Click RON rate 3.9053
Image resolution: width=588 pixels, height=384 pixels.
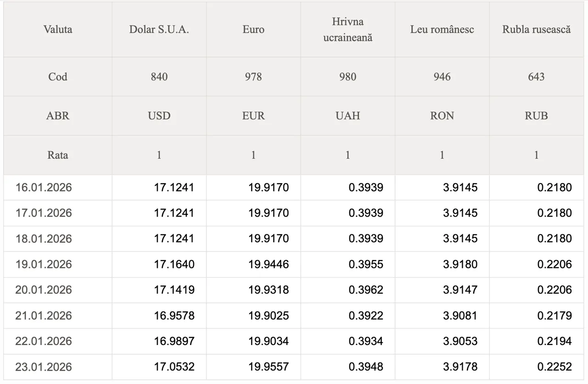click(460, 341)
